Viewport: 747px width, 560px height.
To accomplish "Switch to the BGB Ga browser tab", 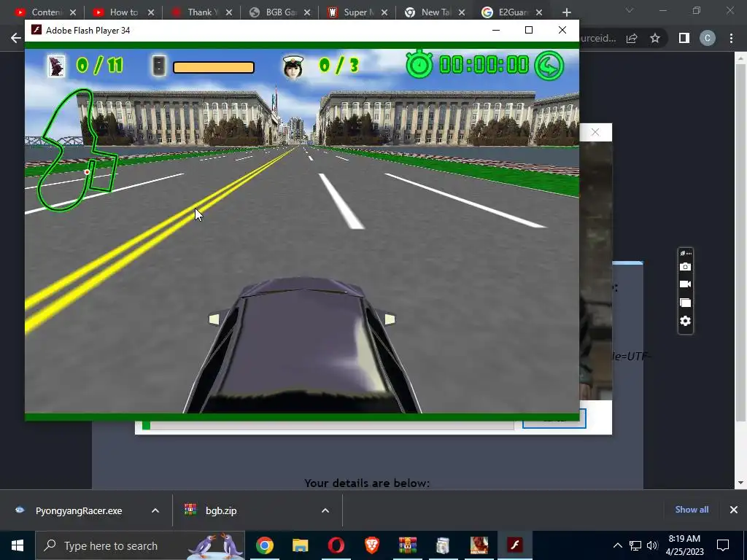I will pos(280,12).
